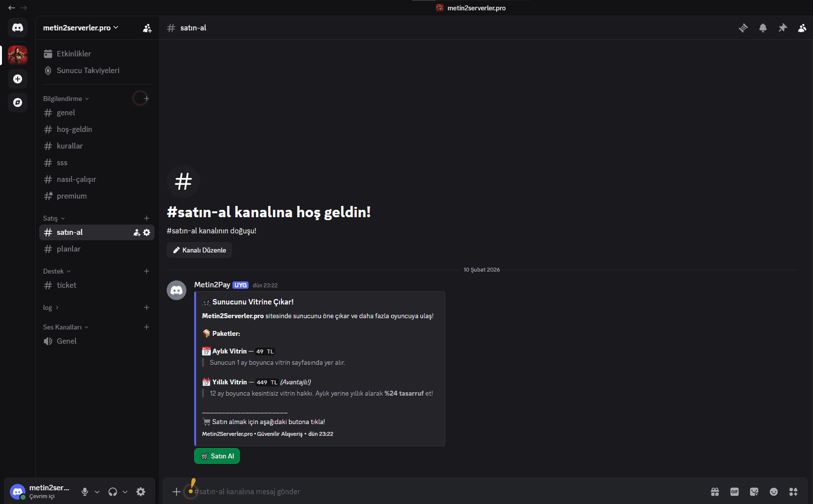Viewport: 813px width, 504px height.
Task: Open the emoji picker
Action: point(774,492)
